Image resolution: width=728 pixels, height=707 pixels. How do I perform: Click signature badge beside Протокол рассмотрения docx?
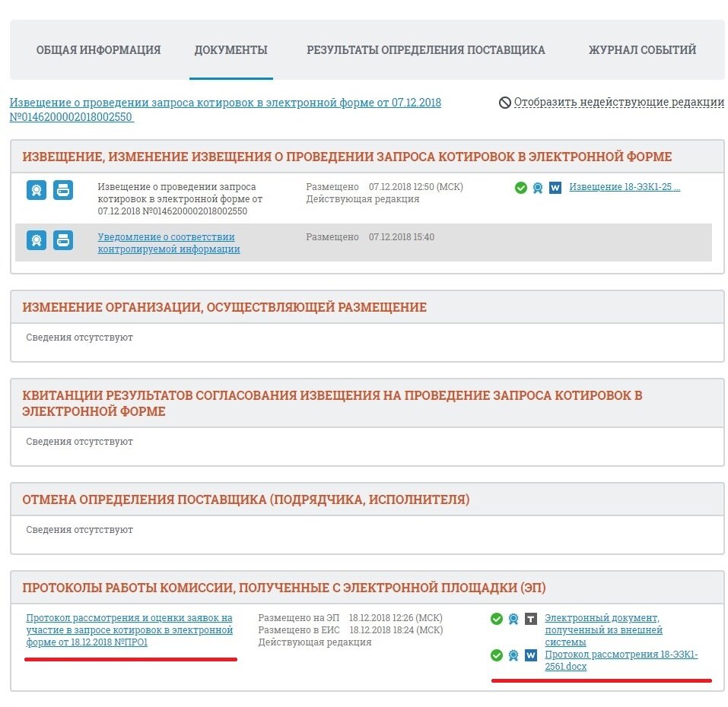click(513, 655)
